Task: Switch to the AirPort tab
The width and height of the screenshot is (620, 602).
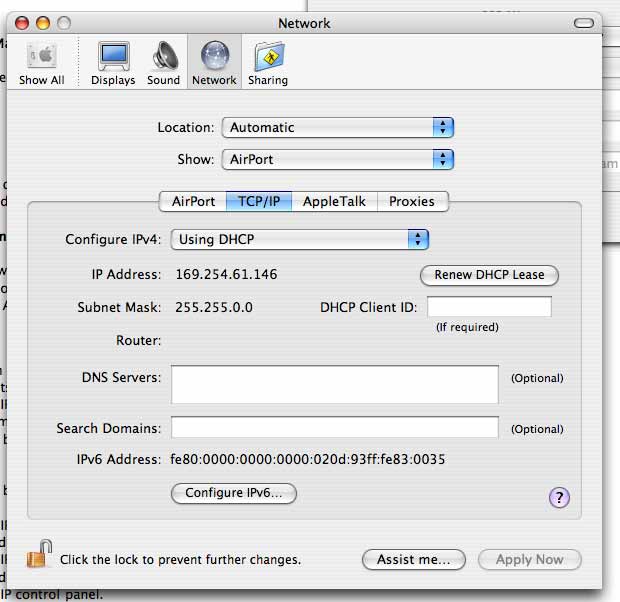Action: [x=193, y=201]
